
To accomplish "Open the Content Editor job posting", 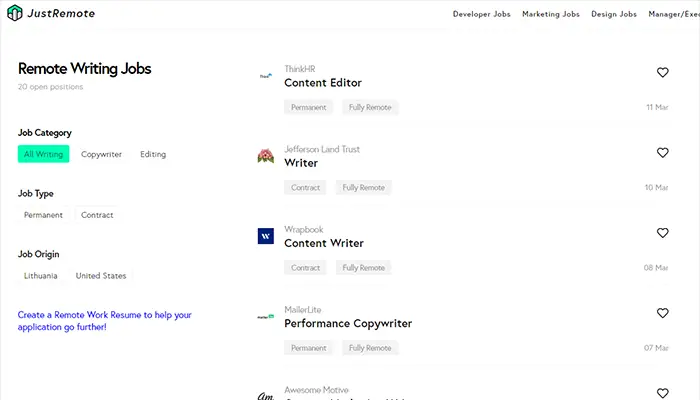I will tap(323, 83).
